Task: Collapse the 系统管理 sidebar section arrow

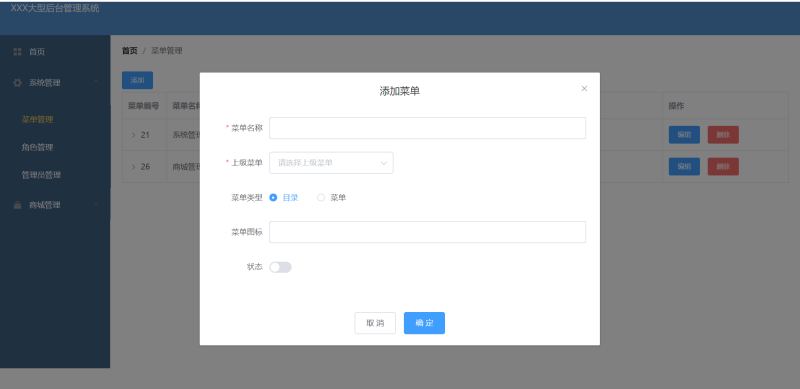Action: coord(96,82)
